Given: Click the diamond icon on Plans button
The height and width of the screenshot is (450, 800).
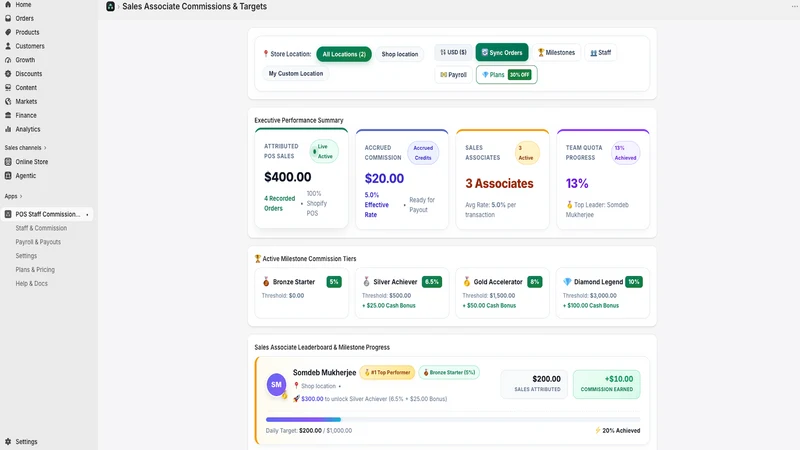Looking at the screenshot, I should coord(485,74).
